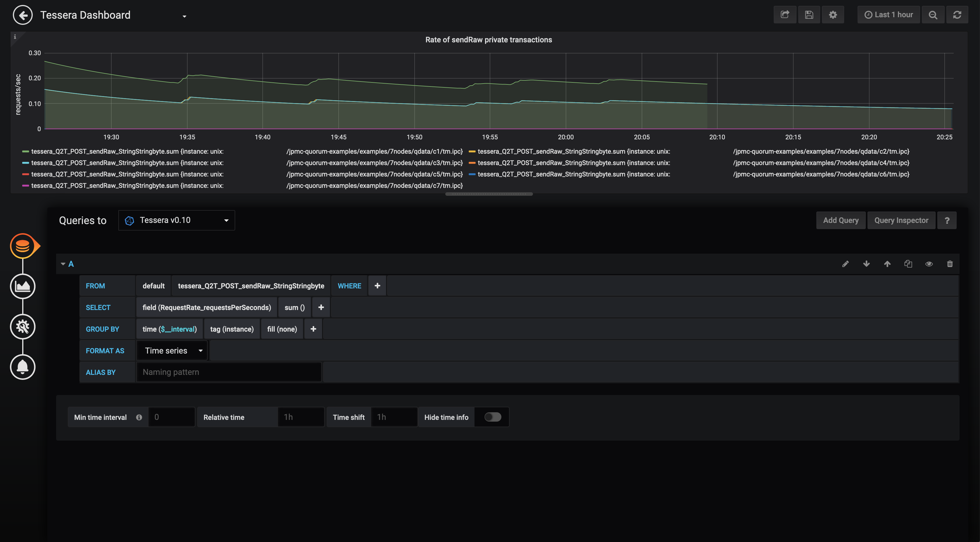Share the dashboard
The width and height of the screenshot is (980, 542).
coord(785,15)
